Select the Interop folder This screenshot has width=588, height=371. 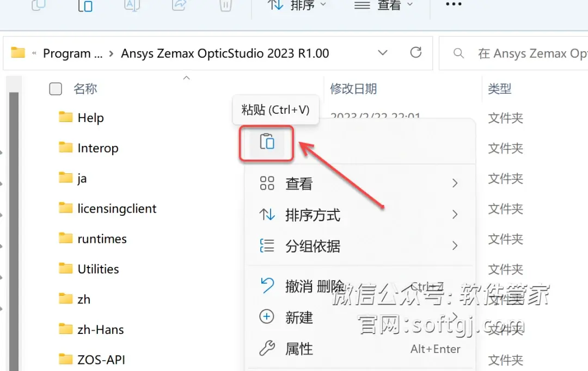click(x=98, y=148)
